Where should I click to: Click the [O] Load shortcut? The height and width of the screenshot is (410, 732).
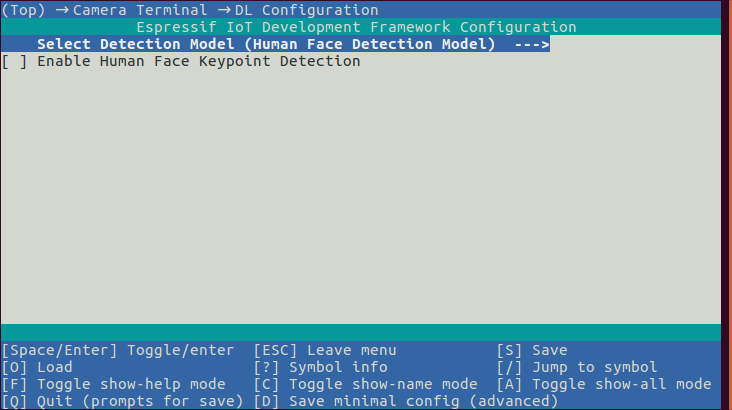(37, 367)
